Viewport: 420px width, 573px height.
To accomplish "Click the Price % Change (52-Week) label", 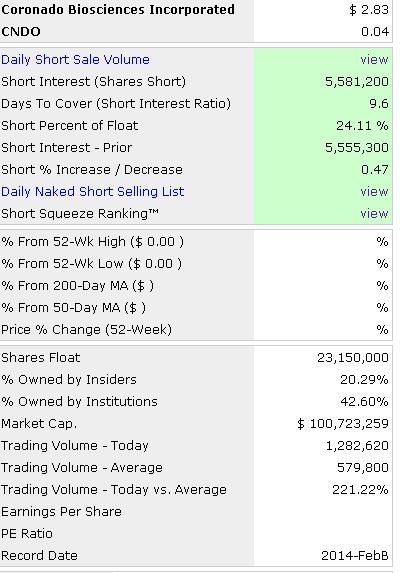I will coord(86,330).
